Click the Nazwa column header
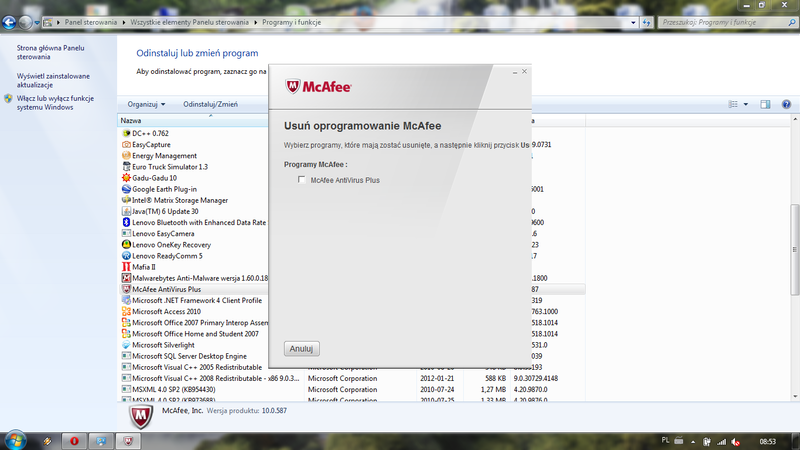The image size is (800, 450). [193, 121]
